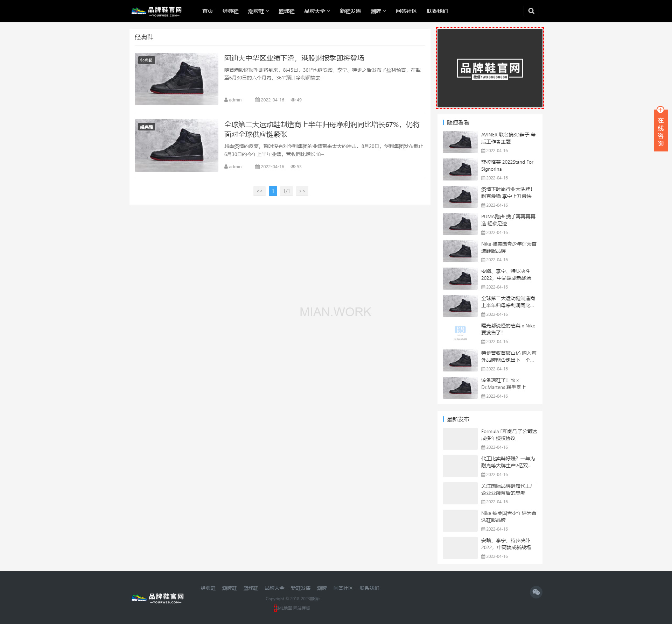Click footer link 品牌大全

click(274, 588)
